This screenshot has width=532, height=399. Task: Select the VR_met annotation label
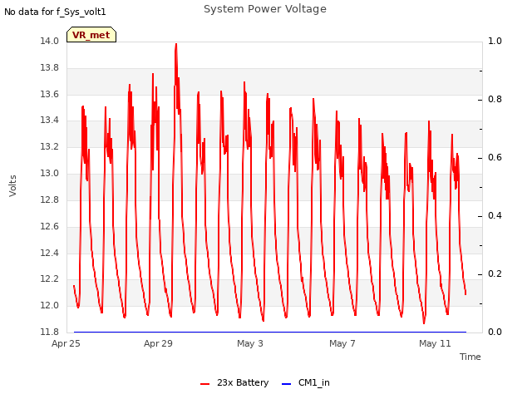click(x=91, y=35)
